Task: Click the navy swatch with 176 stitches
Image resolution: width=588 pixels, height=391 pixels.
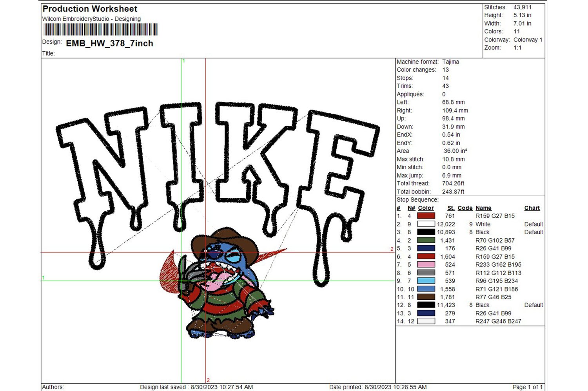Action: pos(426,248)
